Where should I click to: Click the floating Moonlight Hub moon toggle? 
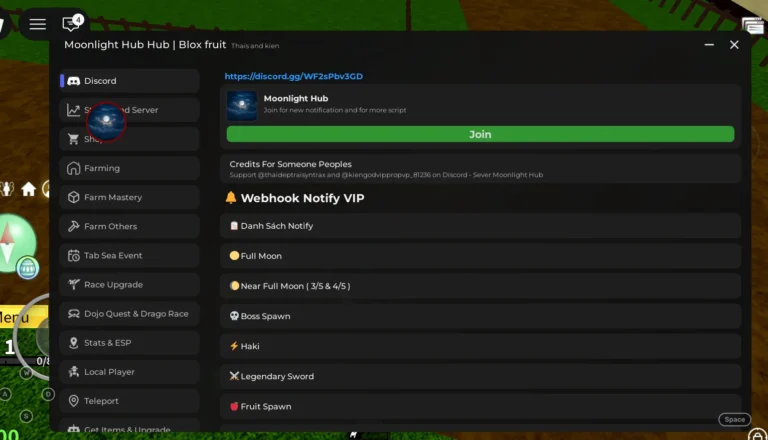click(106, 122)
